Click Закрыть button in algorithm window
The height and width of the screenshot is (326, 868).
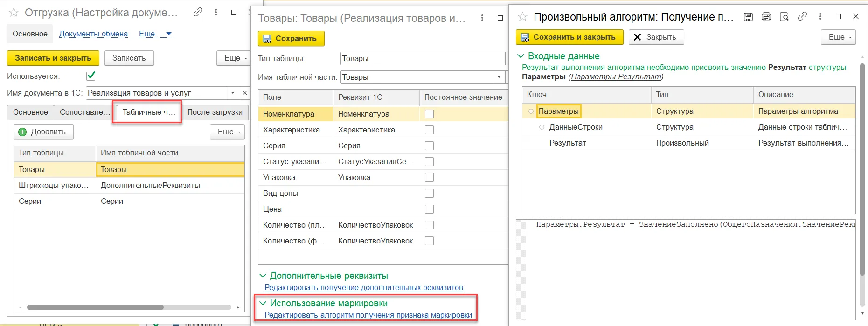(656, 37)
